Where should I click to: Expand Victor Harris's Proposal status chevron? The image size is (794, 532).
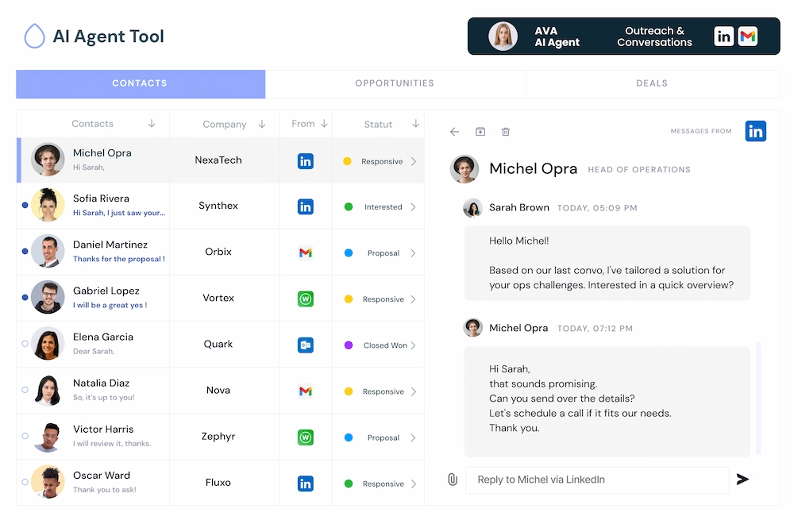(414, 438)
